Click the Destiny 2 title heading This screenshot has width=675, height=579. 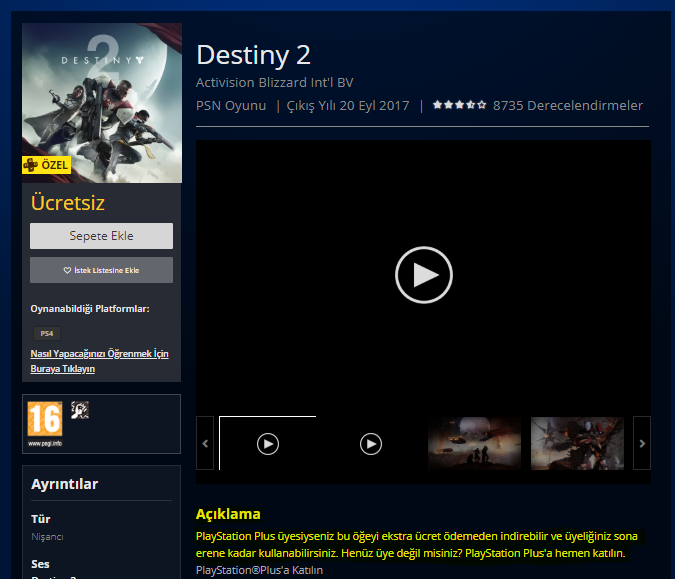click(253, 55)
